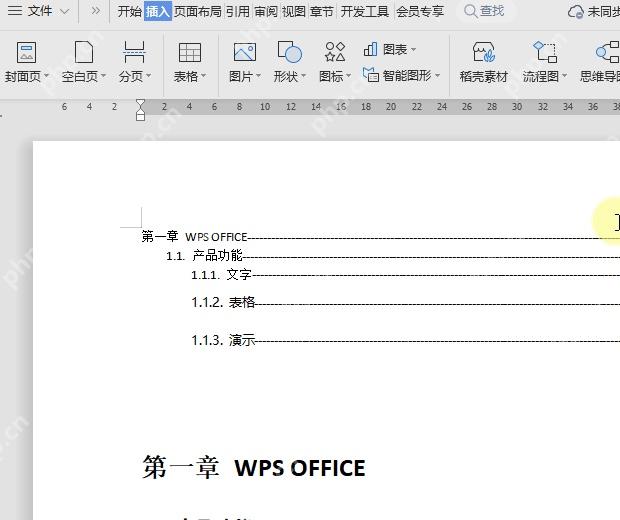The image size is (620, 520).
Task: Click the first-line indent marker on ruler
Action: [x=140, y=104]
